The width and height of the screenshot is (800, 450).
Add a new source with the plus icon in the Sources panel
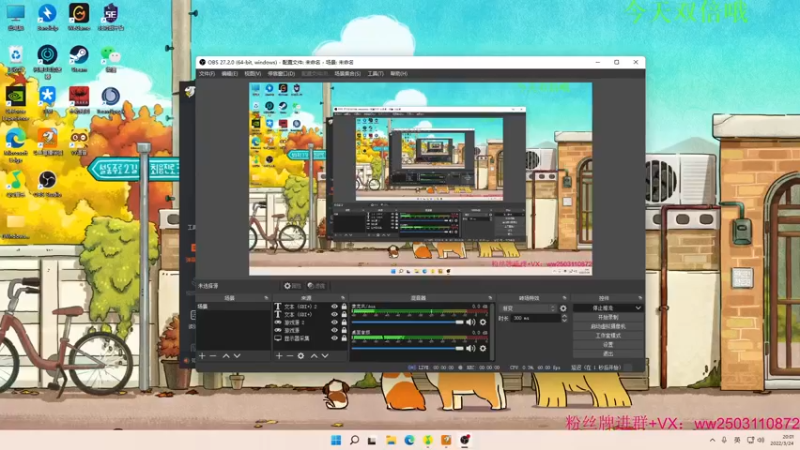[x=279, y=356]
